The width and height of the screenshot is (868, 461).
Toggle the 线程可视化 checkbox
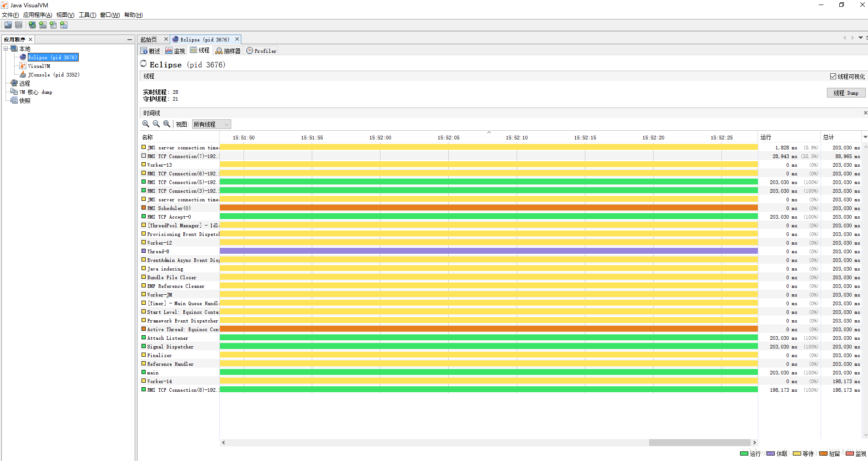coord(833,77)
